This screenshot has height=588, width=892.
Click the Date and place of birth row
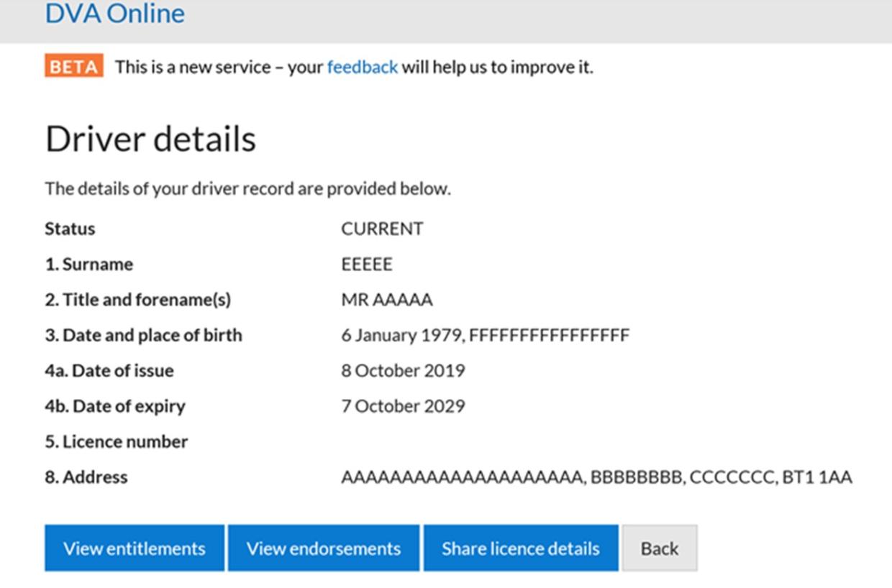pyautogui.click(x=144, y=334)
